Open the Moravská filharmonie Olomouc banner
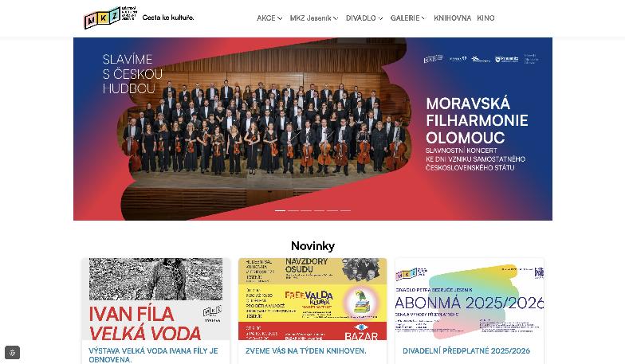Viewport: 625px width, 364px height. [312, 129]
